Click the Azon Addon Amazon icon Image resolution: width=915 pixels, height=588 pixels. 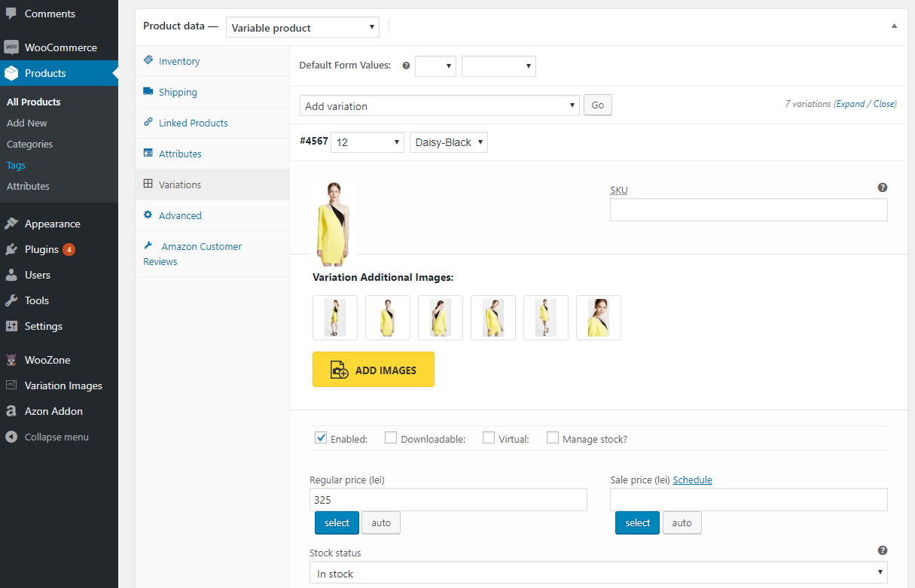click(11, 411)
